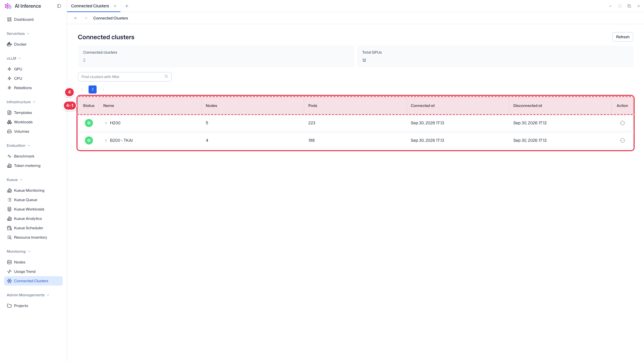
Task: Open the Projects page
Action: (33, 306)
